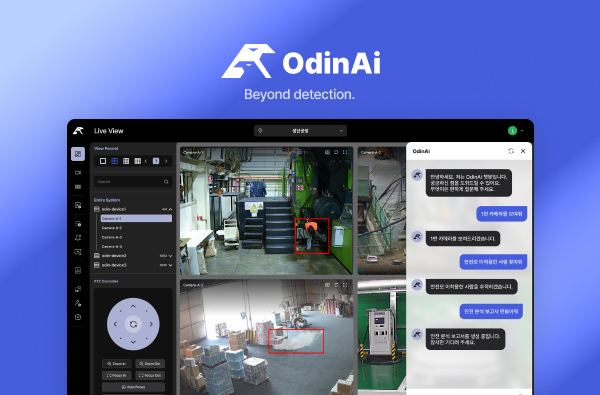Open the user account menu arrow
The width and height of the screenshot is (600, 395).
point(522,131)
